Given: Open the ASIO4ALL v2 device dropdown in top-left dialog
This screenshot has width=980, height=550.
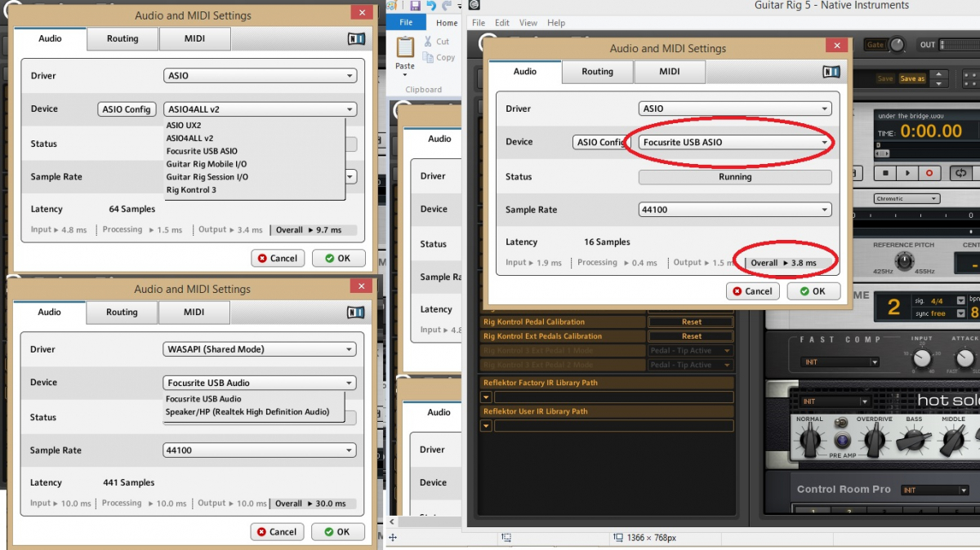Looking at the screenshot, I should [x=260, y=109].
